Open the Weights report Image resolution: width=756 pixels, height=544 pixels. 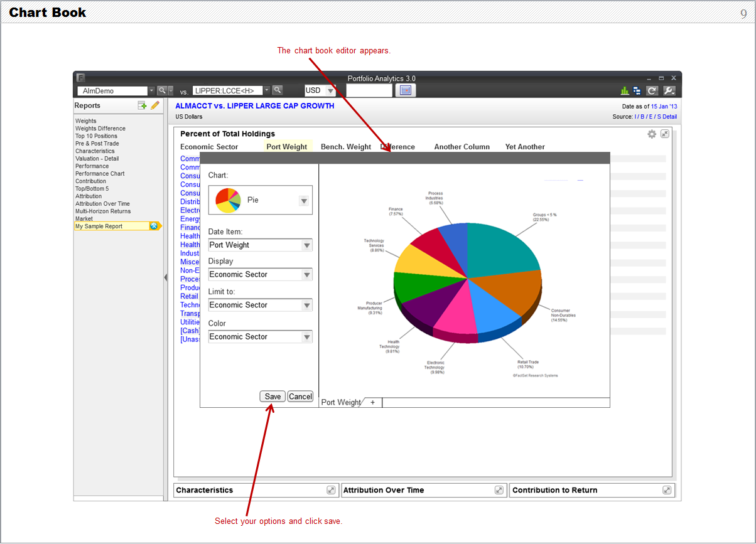[86, 121]
